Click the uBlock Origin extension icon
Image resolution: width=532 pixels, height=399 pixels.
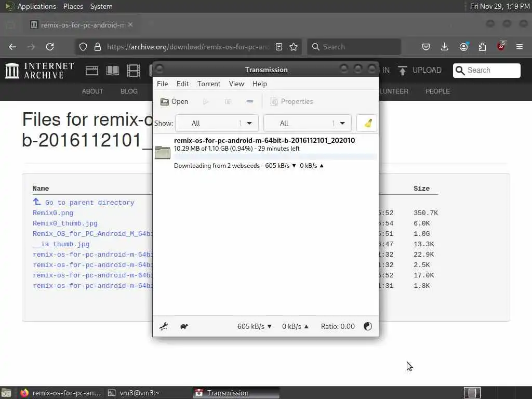point(501,46)
